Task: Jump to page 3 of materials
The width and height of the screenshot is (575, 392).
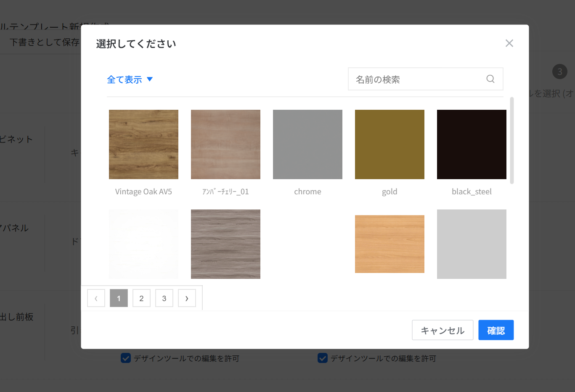Action: click(x=164, y=298)
